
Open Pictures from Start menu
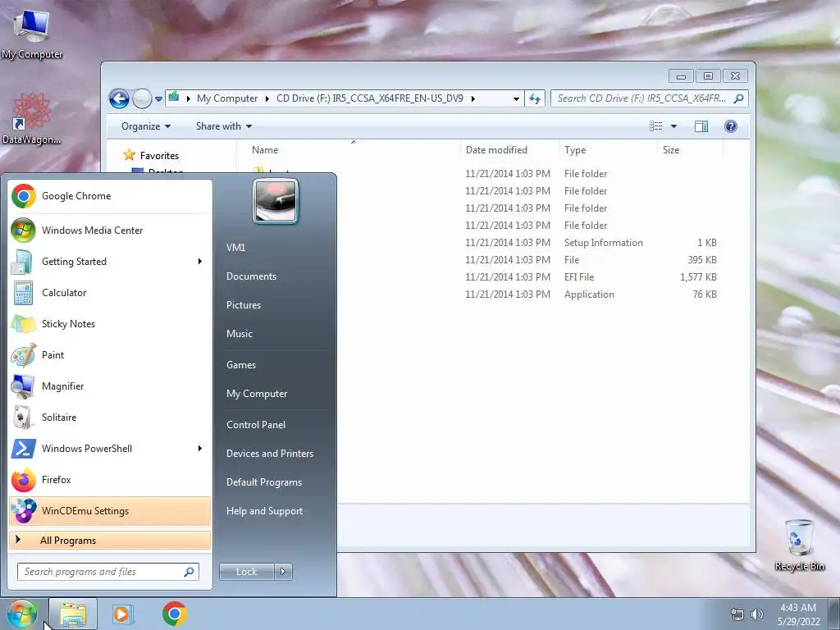(244, 305)
